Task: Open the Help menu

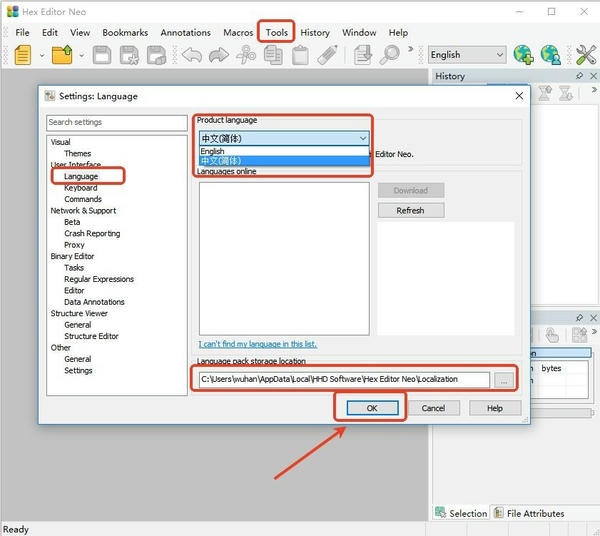Action: click(x=398, y=33)
